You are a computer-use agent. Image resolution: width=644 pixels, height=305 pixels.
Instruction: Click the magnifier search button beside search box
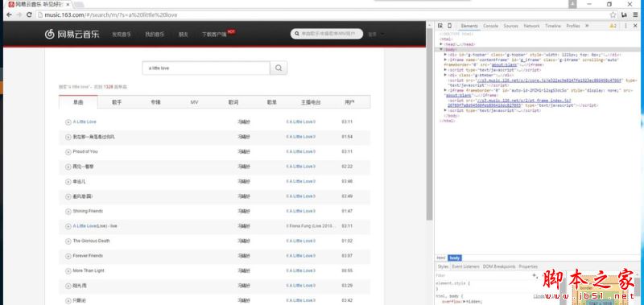(279, 68)
